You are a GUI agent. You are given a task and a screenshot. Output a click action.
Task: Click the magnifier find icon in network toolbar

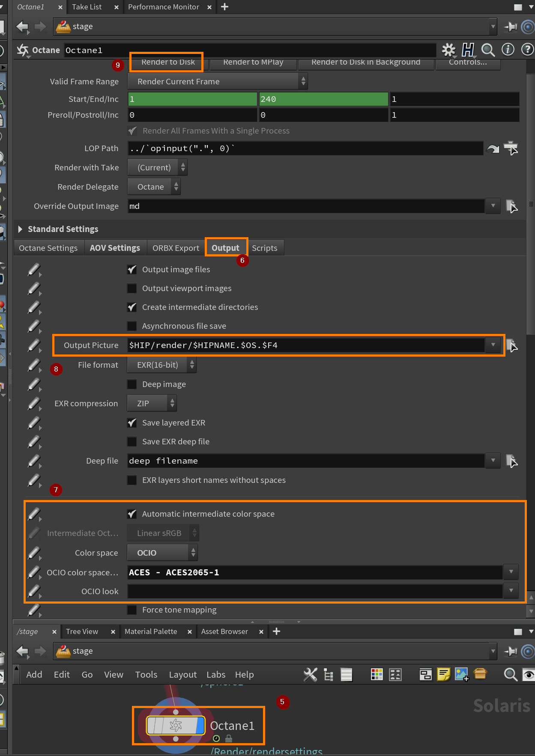(x=510, y=675)
